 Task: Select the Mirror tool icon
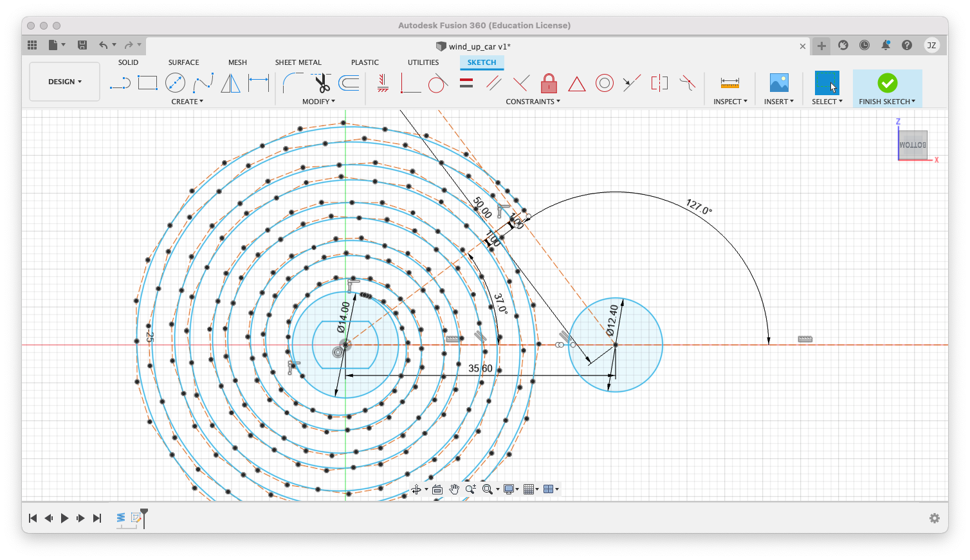(x=230, y=83)
